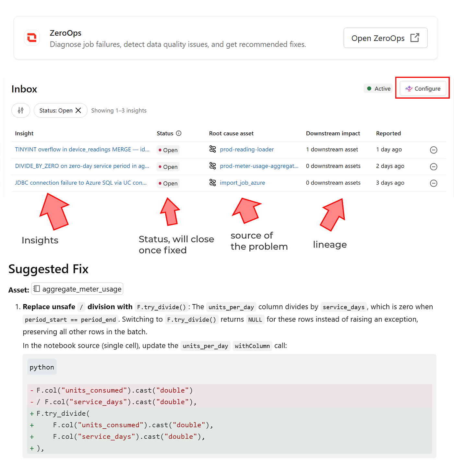Click the notebook icon in aggregate_meter_usage chip

pyautogui.click(x=37, y=289)
